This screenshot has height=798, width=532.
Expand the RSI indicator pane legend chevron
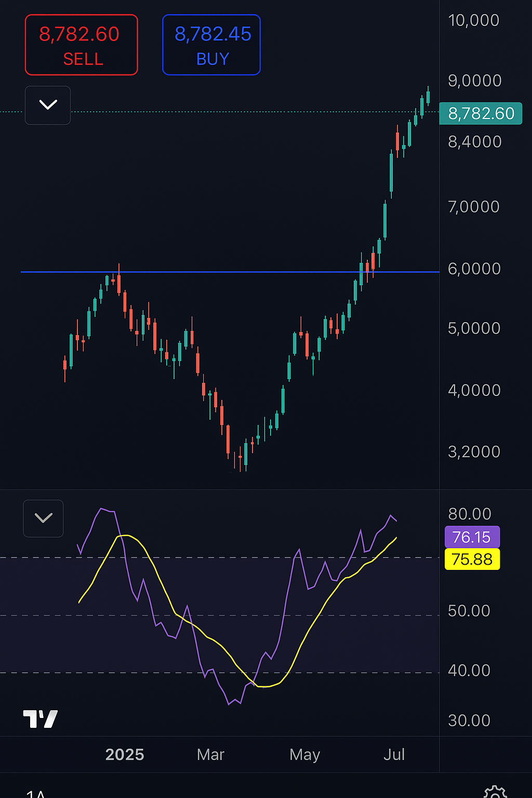pyautogui.click(x=43, y=518)
